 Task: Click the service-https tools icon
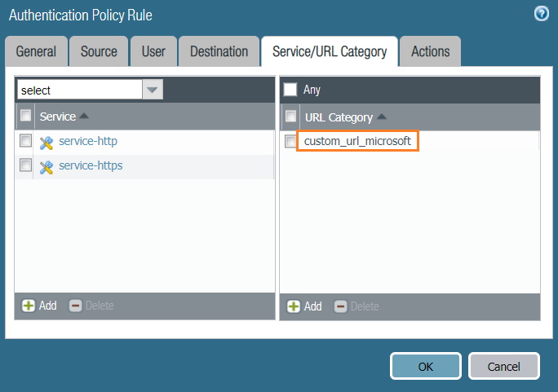point(46,167)
